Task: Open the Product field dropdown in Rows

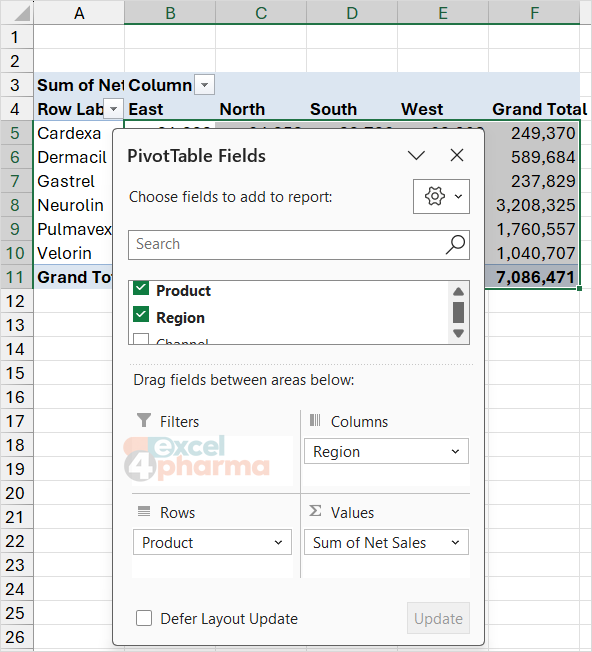Action: [x=279, y=543]
